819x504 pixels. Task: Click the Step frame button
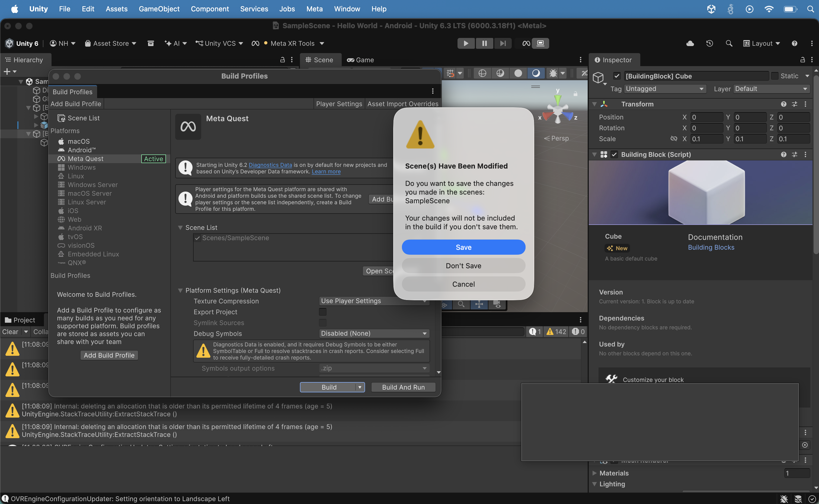click(x=503, y=43)
